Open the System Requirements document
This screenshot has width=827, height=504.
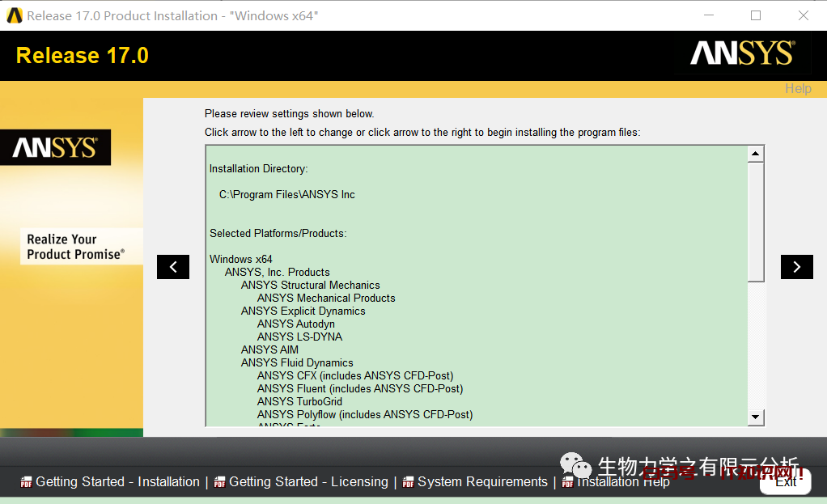point(482,482)
